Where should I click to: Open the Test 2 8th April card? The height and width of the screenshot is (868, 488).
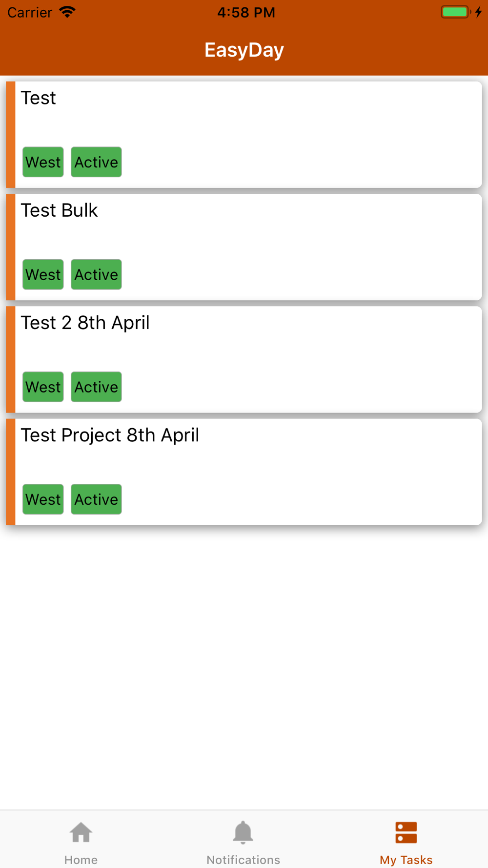(x=244, y=359)
